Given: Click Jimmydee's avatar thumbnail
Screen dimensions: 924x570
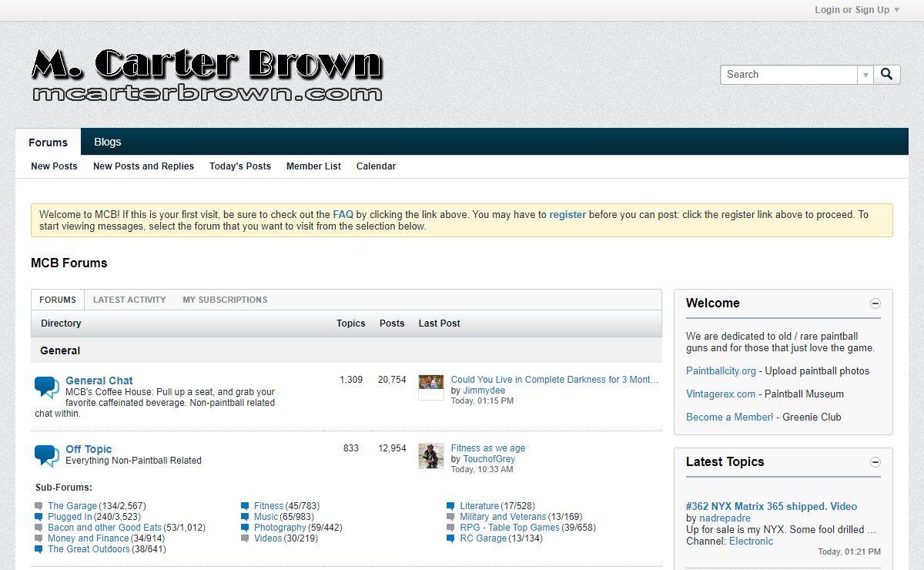Looking at the screenshot, I should (431, 387).
